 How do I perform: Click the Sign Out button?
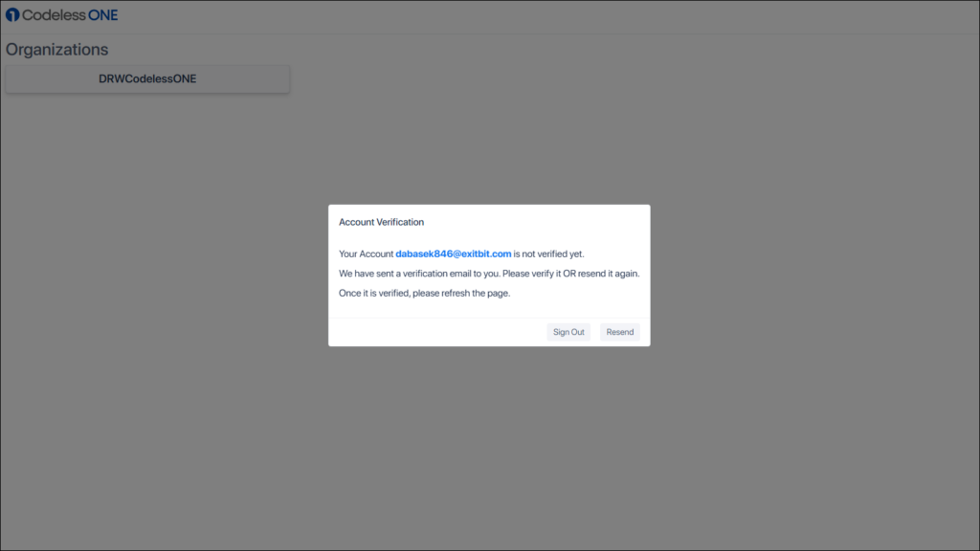point(568,332)
